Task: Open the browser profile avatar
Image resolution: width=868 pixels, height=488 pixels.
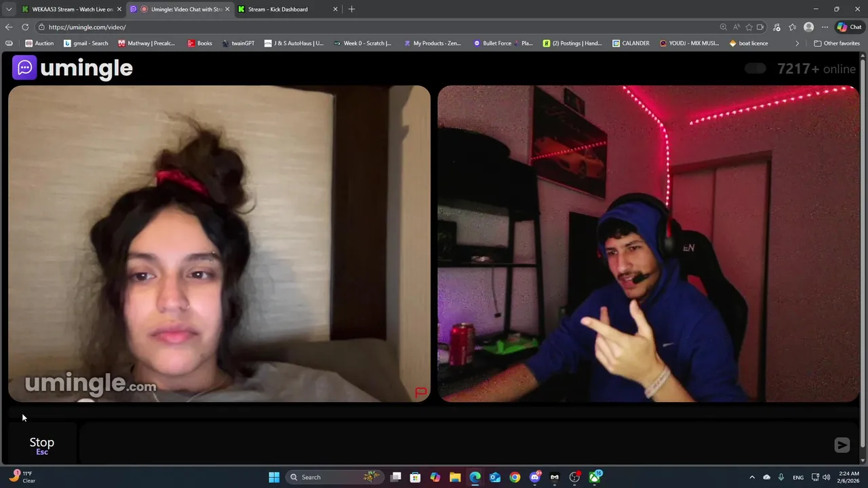Action: 808,27
